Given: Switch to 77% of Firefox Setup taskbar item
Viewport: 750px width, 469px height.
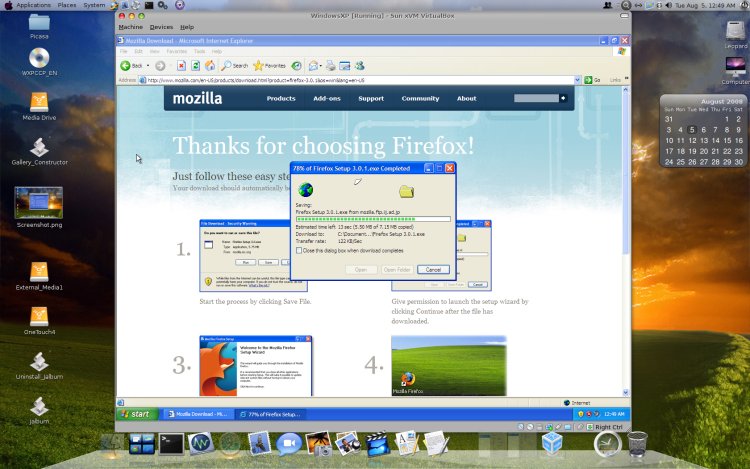Looking at the screenshot, I should (271, 414).
